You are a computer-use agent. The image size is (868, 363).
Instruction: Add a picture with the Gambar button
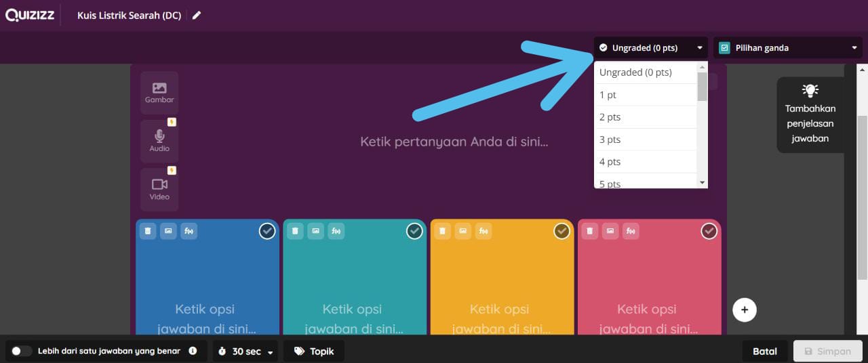(159, 93)
